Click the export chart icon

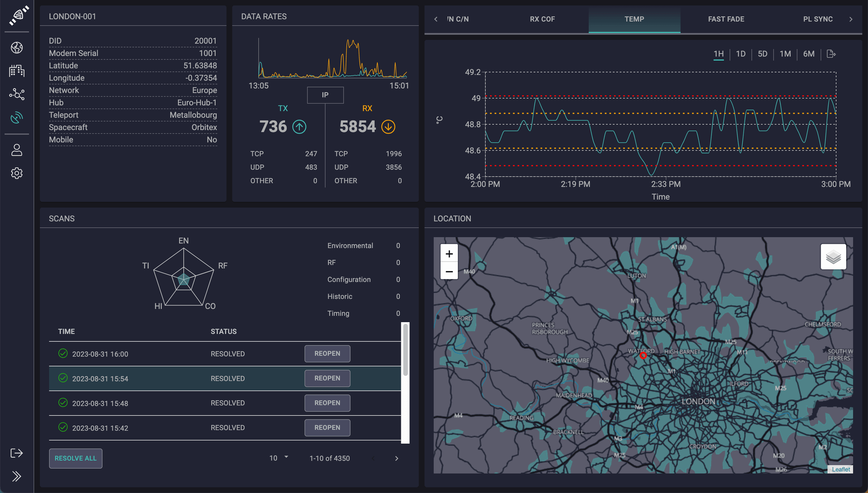pyautogui.click(x=831, y=54)
